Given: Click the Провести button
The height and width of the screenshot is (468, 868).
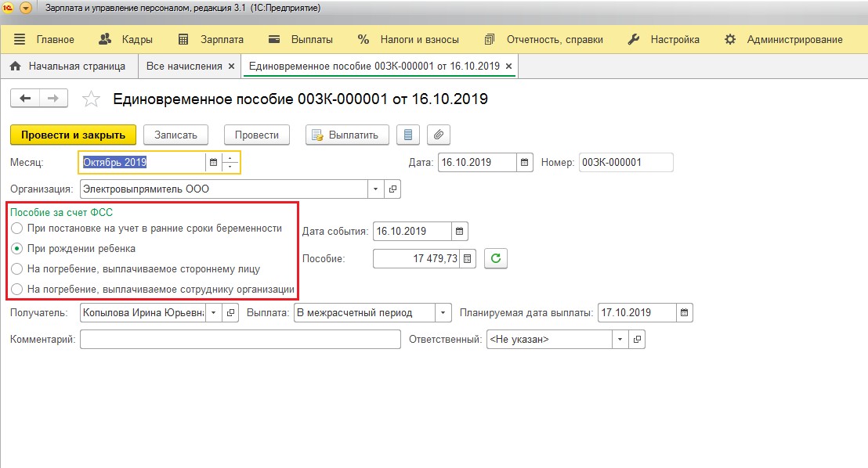Looking at the screenshot, I should coord(257,135).
